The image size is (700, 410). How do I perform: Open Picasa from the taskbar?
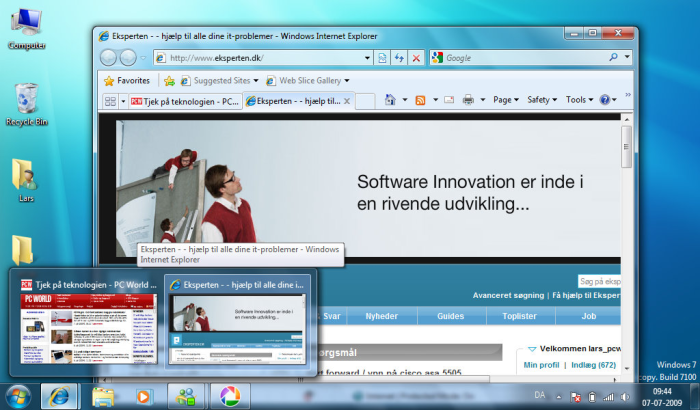coord(229,396)
